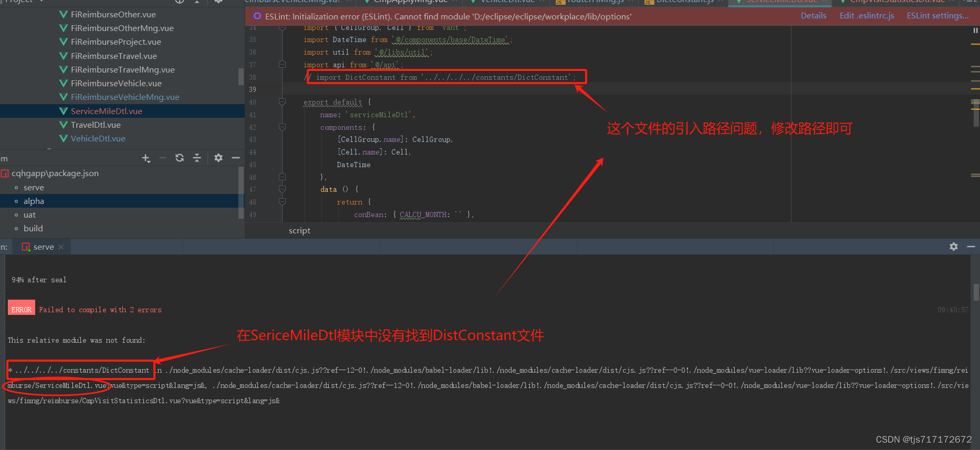This screenshot has width=980, height=450.
Task: Fold the data() function at line 47
Action: (x=282, y=189)
